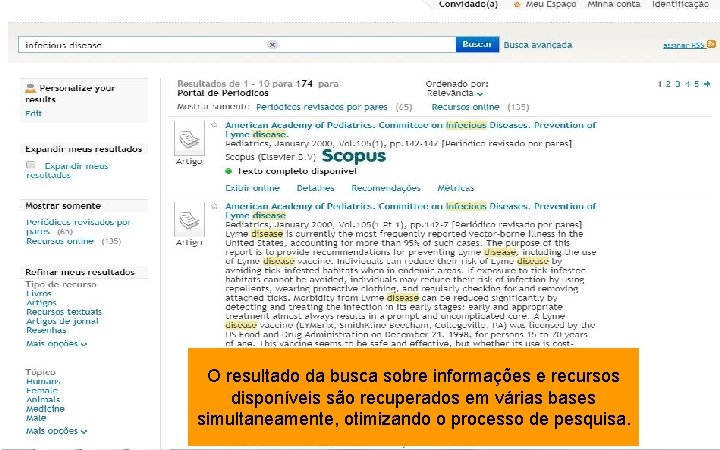Refine by Resenhas
The height and width of the screenshot is (450, 720).
[46, 330]
